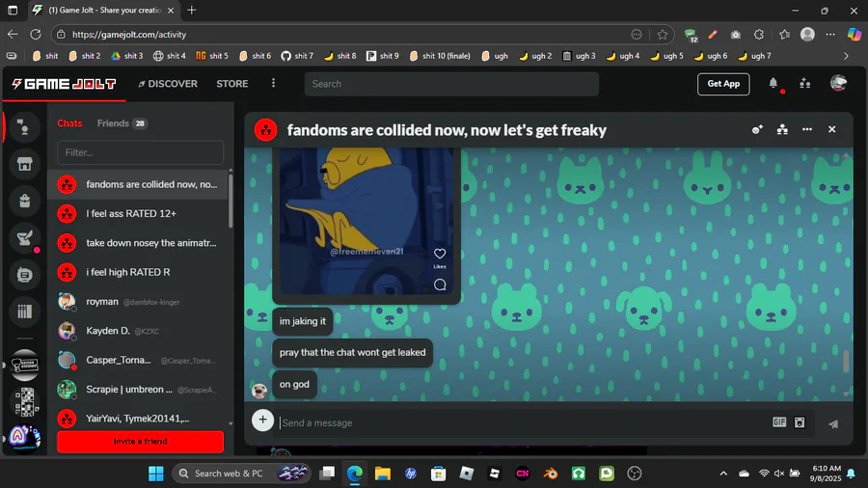Image resolution: width=868 pixels, height=488 pixels.
Task: Close the group chat window
Action: tap(831, 129)
